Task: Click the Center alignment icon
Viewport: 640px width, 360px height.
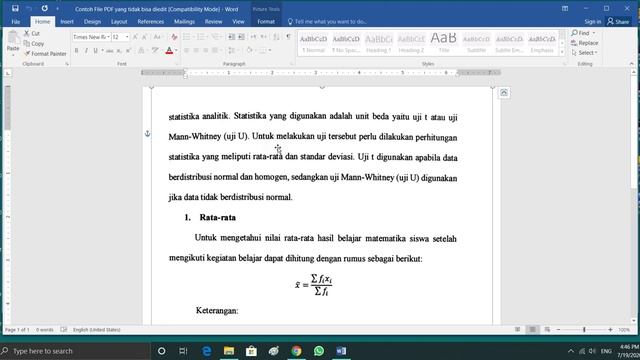Action: (x=196, y=51)
